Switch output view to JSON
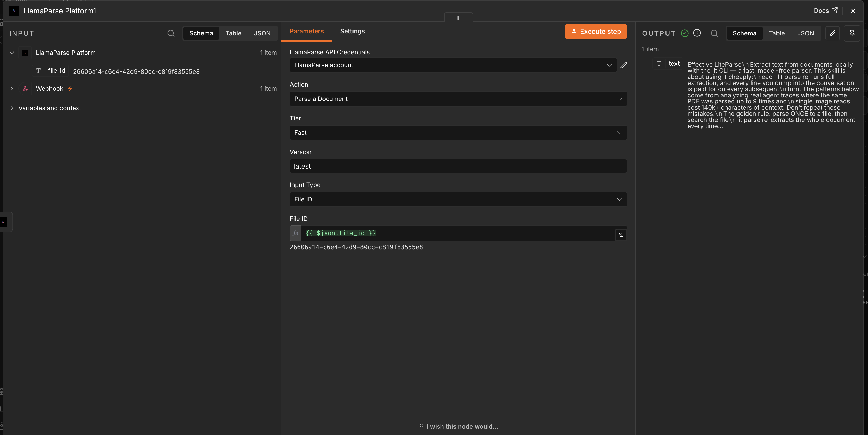868x435 pixels. coord(805,33)
